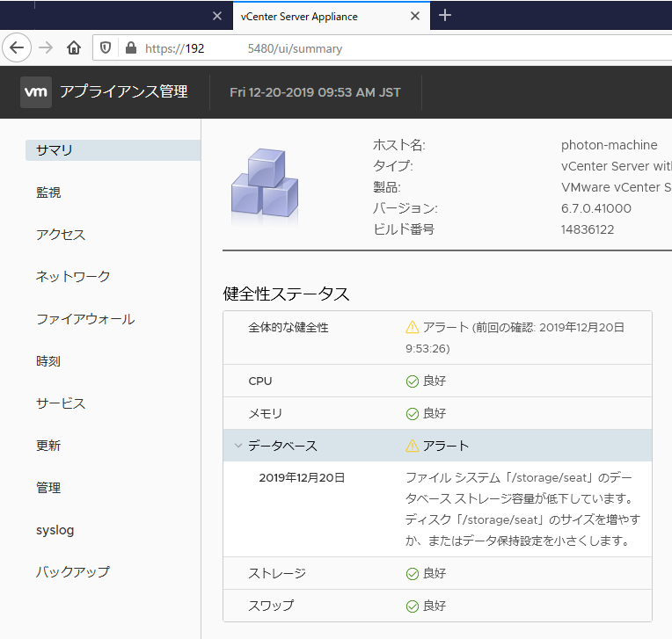Open アクセス in the sidebar
The height and width of the screenshot is (639, 672).
[x=61, y=235]
